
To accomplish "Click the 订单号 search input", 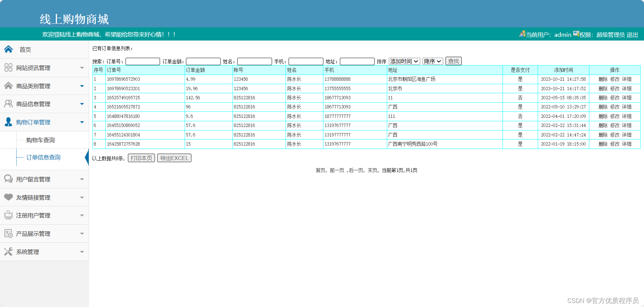I will coord(143,61).
